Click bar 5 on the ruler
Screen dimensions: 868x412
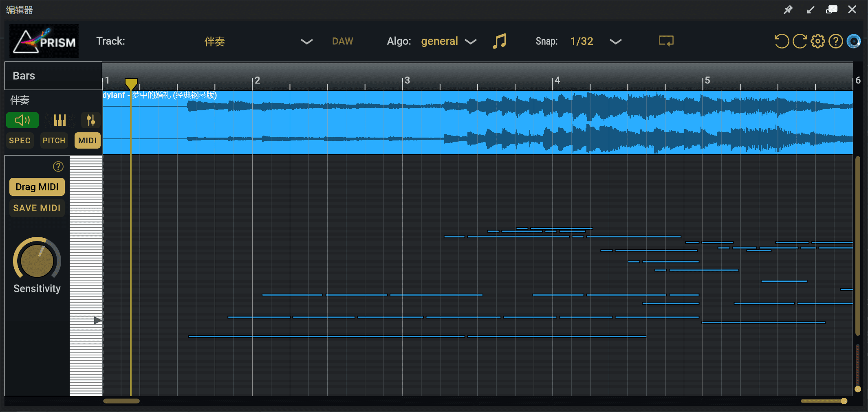coord(707,80)
